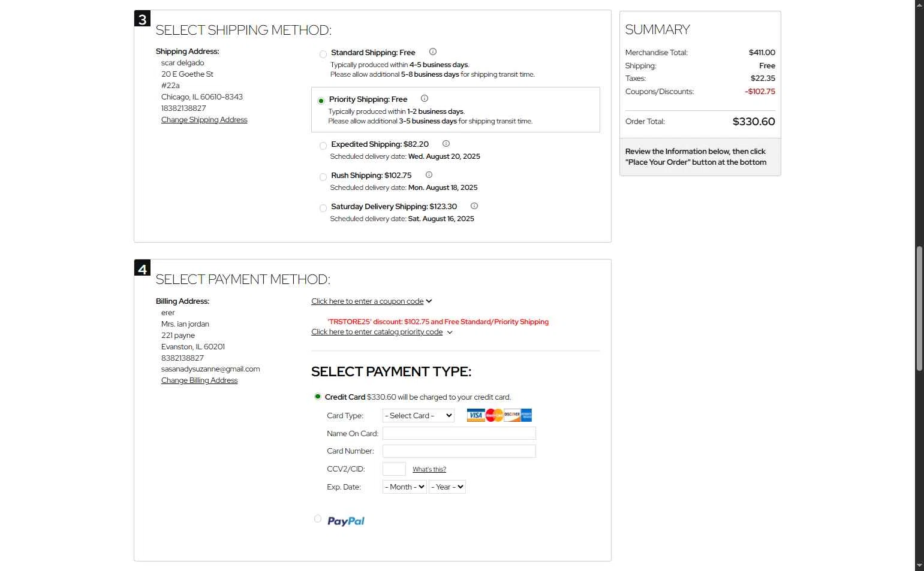Click info icon next to Priority Shipping
The height and width of the screenshot is (571, 924).
coord(425,99)
